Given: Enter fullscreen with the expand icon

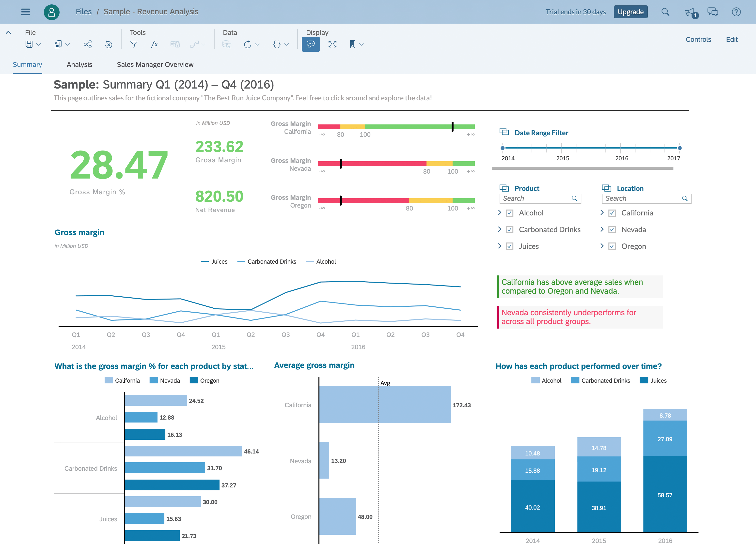Looking at the screenshot, I should [x=332, y=44].
